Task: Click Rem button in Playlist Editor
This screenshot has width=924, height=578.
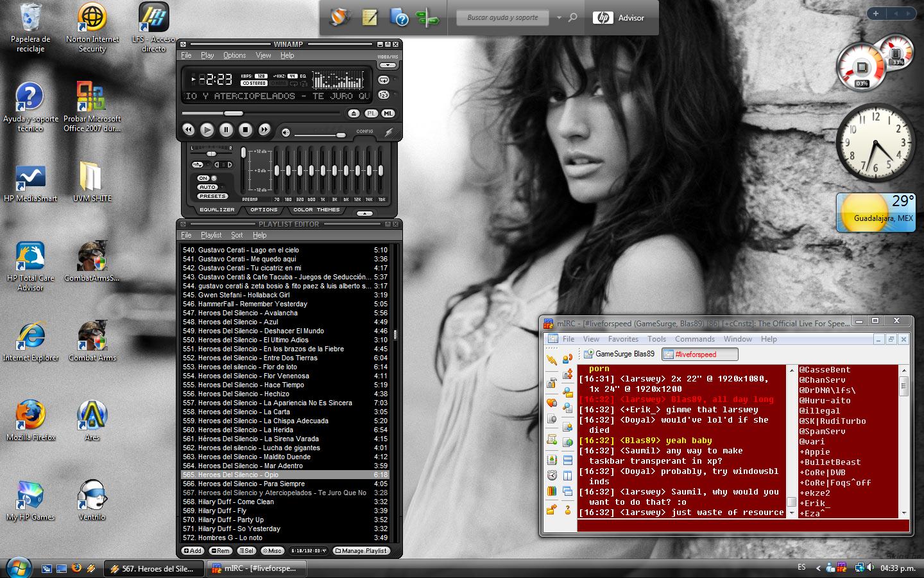Action: coord(220,550)
